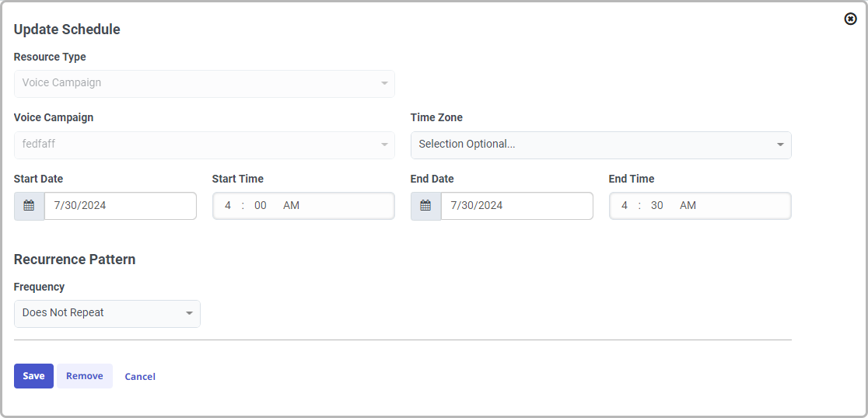Image resolution: width=868 pixels, height=418 pixels.
Task: Open the Start Date calendar icon
Action: coord(30,206)
